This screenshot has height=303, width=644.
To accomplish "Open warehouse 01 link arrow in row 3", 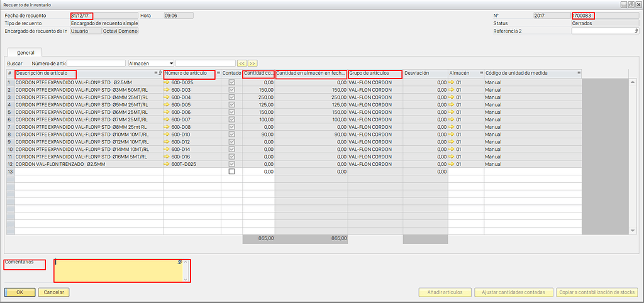I will tap(452, 97).
